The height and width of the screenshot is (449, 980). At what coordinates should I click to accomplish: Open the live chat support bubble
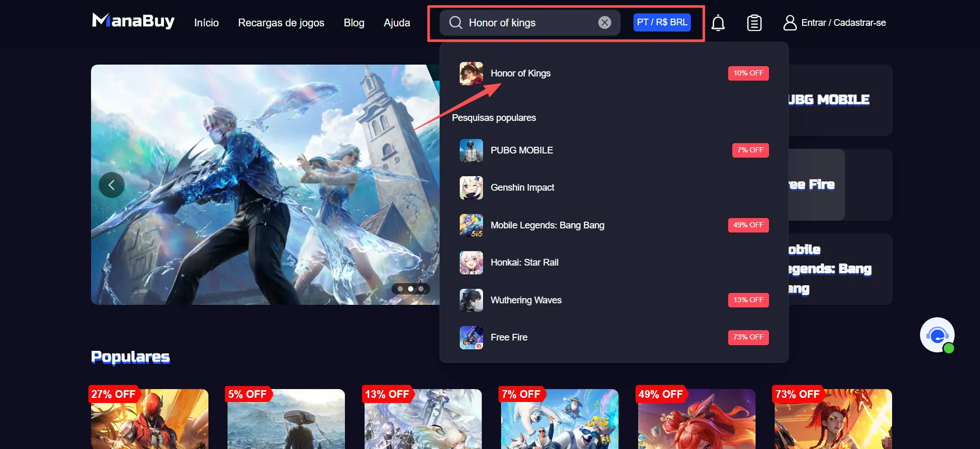click(x=937, y=335)
